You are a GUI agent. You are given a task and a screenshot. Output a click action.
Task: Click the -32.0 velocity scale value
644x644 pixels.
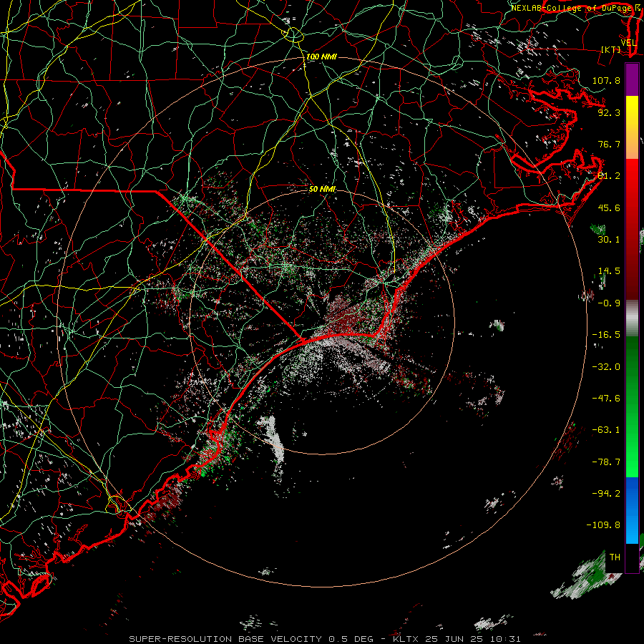[x=606, y=366]
